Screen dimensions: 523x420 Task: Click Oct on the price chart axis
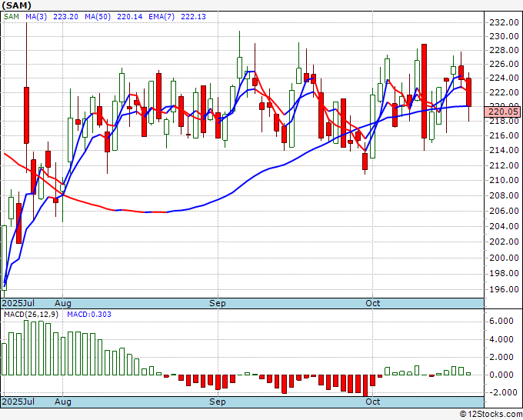372,303
